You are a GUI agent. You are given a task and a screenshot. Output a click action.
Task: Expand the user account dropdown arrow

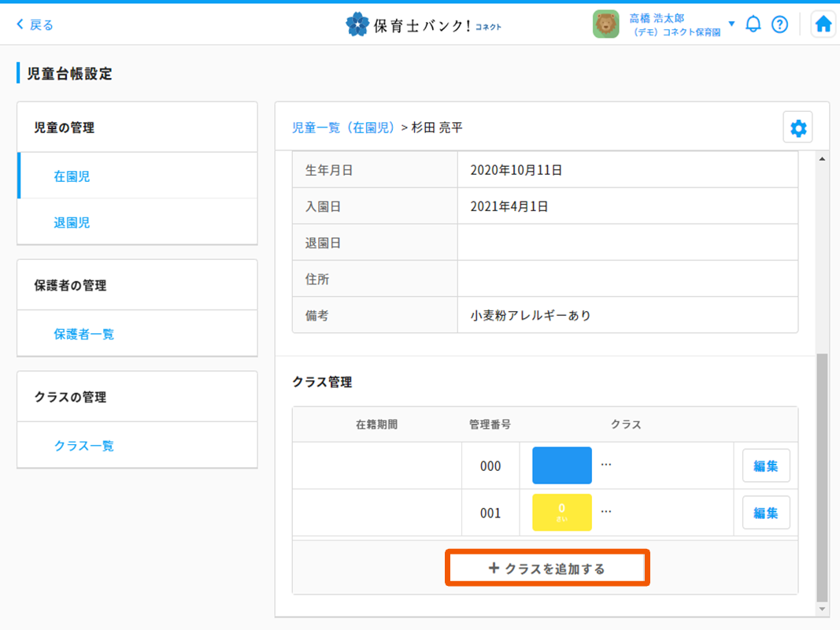click(731, 24)
